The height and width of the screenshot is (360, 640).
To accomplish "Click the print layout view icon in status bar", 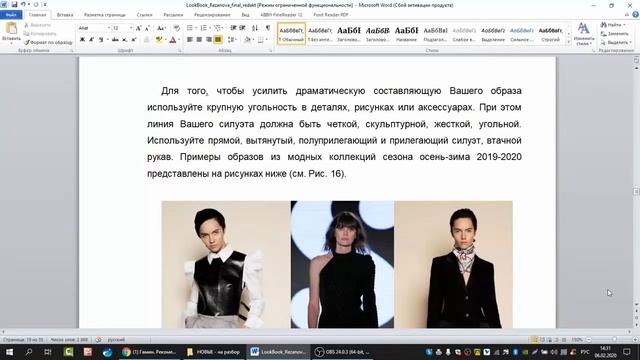I will (534, 340).
